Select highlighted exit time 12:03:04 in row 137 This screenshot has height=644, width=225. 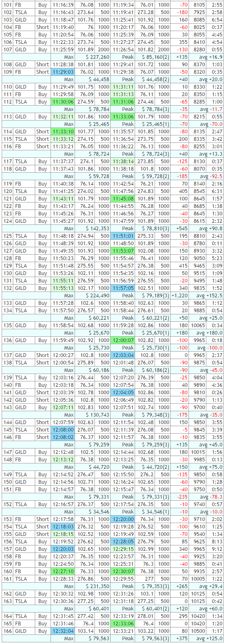pos(123,355)
